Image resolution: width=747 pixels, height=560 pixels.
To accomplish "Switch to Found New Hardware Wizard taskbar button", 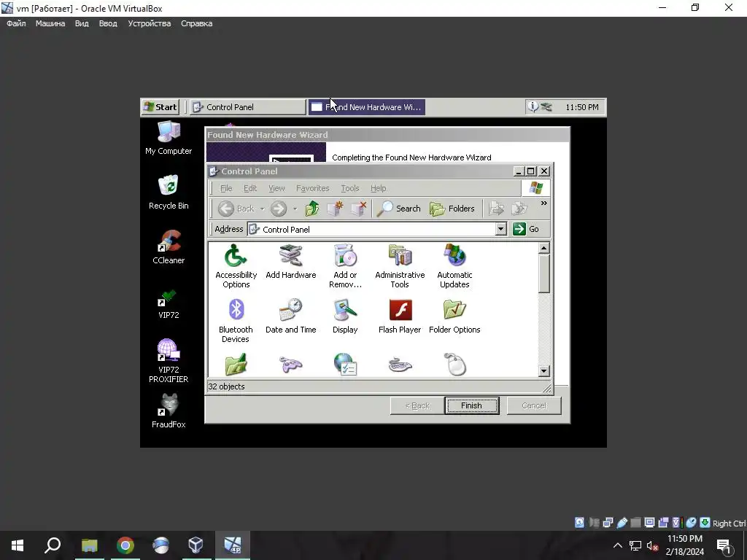I will 366,107.
